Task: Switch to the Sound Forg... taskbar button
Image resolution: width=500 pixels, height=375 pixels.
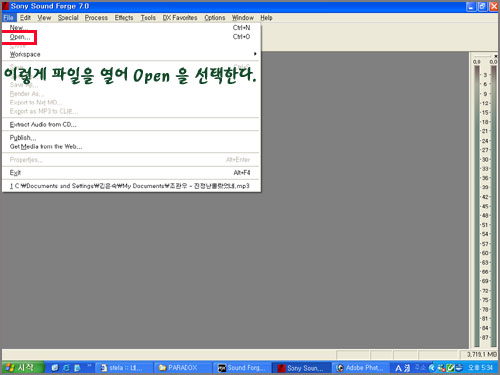Action: [x=242, y=368]
